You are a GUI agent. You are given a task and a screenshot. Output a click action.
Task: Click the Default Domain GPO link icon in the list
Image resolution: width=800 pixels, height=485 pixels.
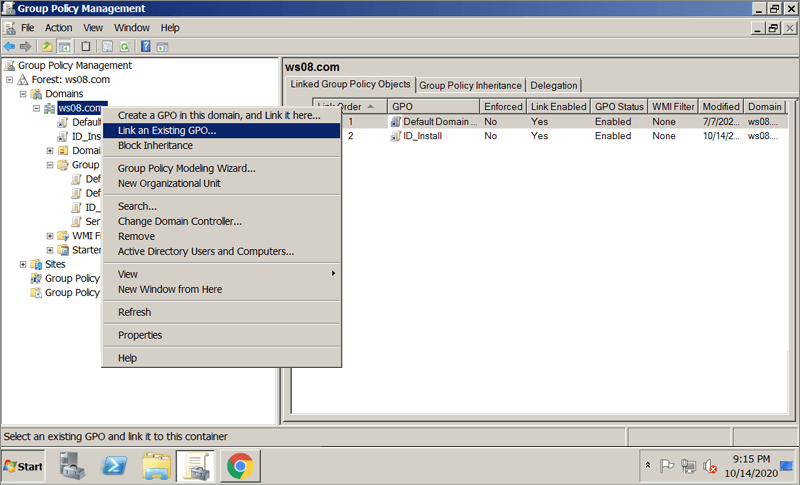pyautogui.click(x=395, y=121)
